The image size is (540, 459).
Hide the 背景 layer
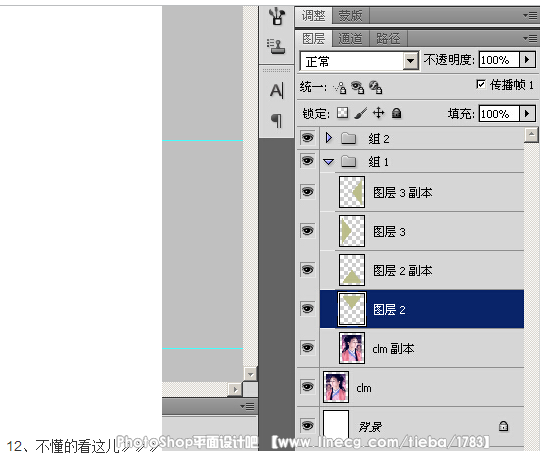(x=308, y=425)
